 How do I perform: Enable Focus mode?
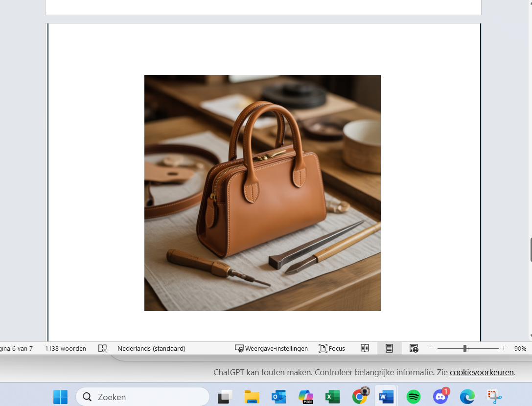click(x=332, y=348)
